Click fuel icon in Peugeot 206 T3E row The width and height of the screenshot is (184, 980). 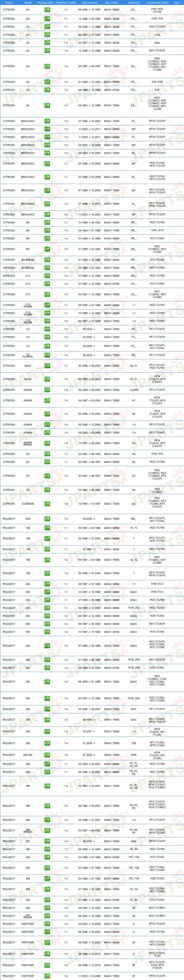coord(47,743)
